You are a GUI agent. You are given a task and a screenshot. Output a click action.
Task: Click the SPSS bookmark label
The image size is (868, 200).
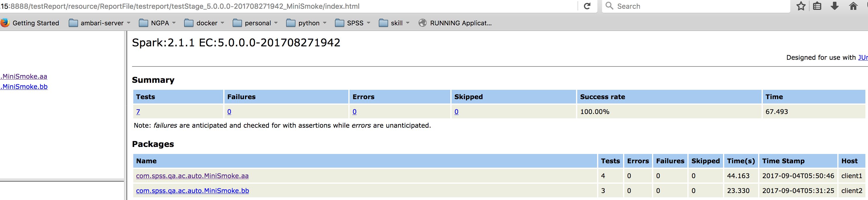[355, 23]
